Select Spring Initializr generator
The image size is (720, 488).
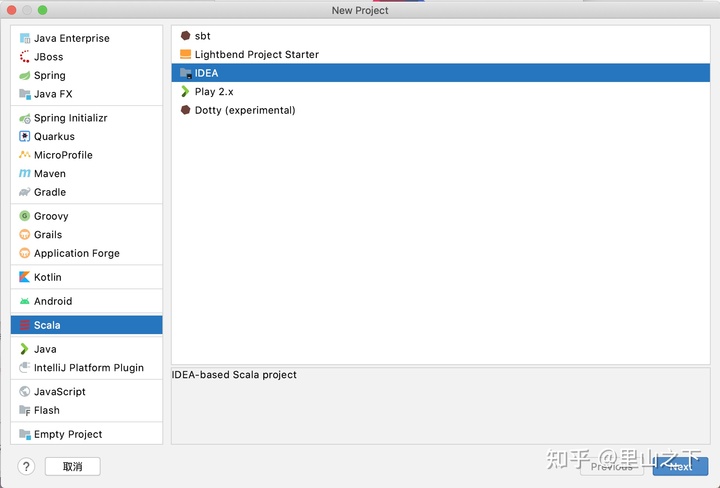coord(86,118)
